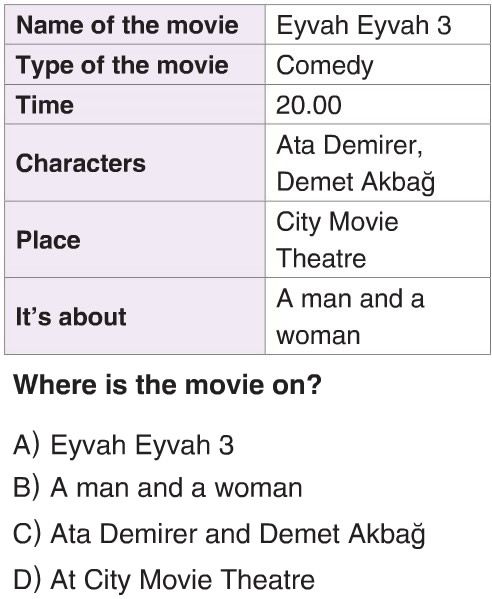Click the A man and a woman table cell
This screenshot has height=599, width=492.
pyautogui.click(x=378, y=316)
